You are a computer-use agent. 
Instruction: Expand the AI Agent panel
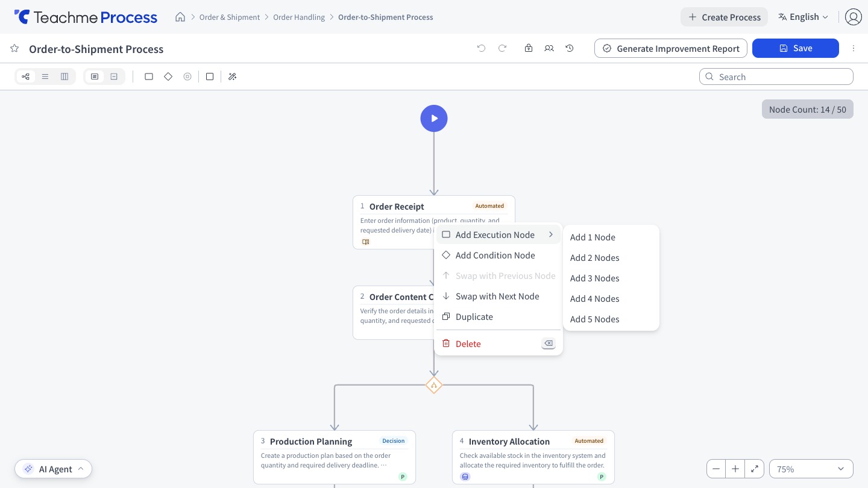click(53, 469)
